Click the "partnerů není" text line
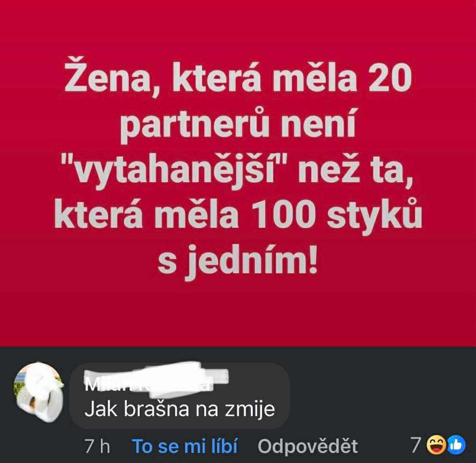 pyautogui.click(x=238, y=126)
